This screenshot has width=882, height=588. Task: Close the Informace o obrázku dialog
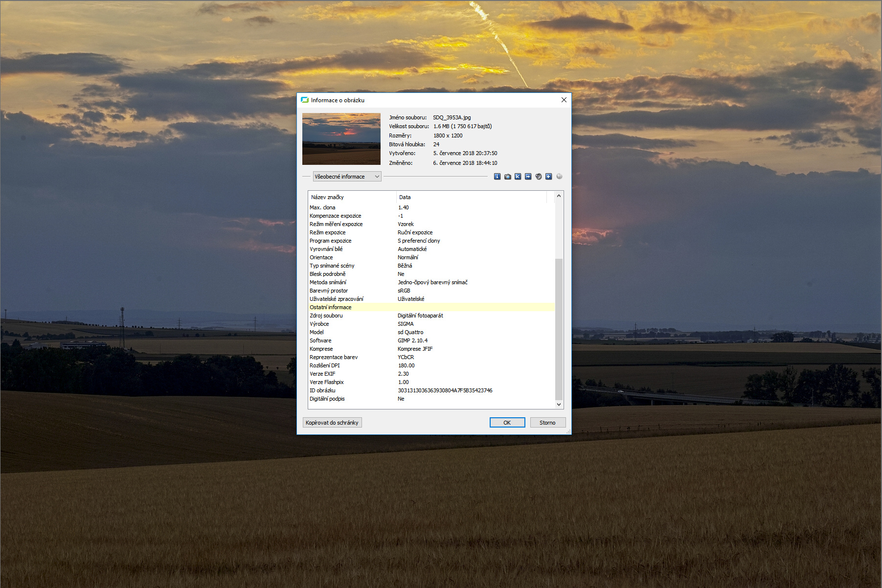coord(564,100)
